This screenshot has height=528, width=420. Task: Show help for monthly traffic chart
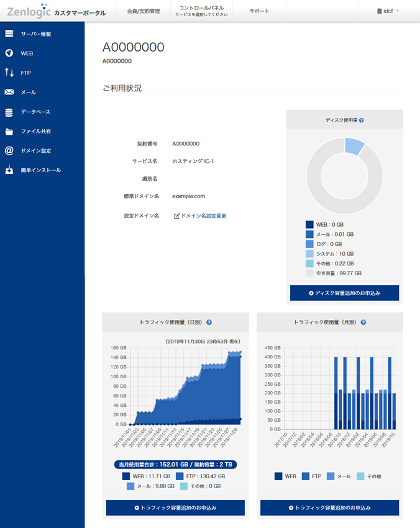363,322
